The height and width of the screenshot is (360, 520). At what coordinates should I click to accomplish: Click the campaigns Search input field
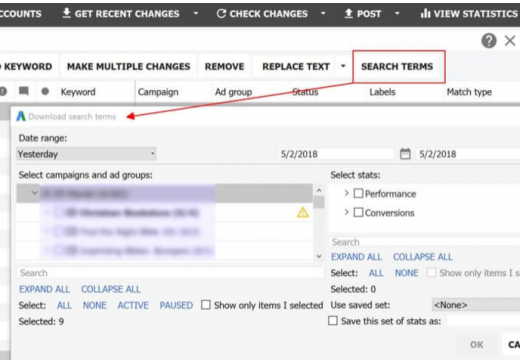tap(170, 273)
